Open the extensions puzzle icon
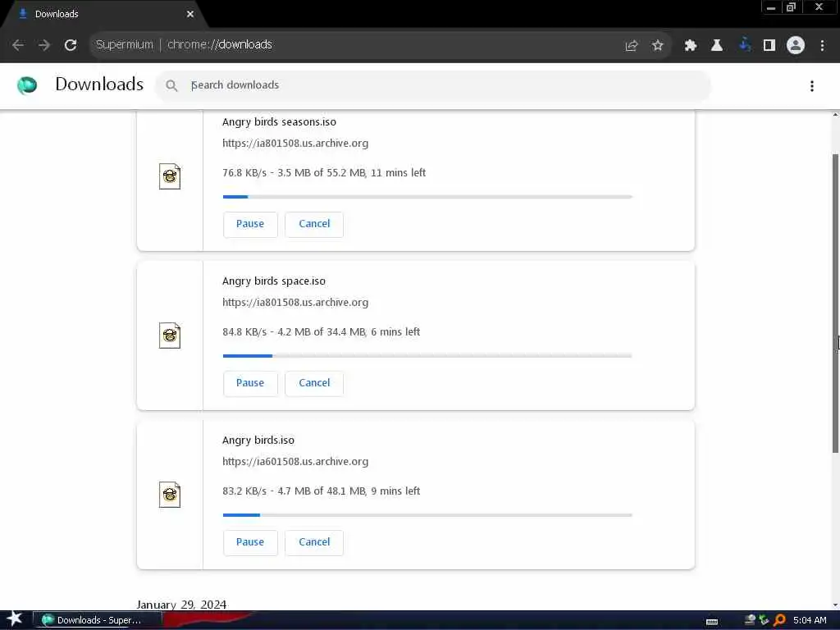840x630 pixels. pyautogui.click(x=691, y=46)
